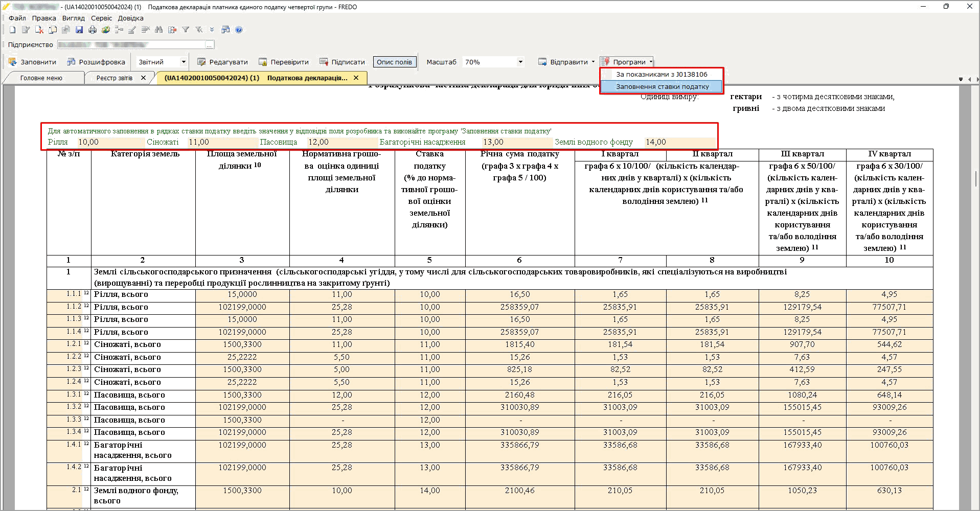Open help via blue question mark icon
The height and width of the screenshot is (511, 980).
[239, 30]
